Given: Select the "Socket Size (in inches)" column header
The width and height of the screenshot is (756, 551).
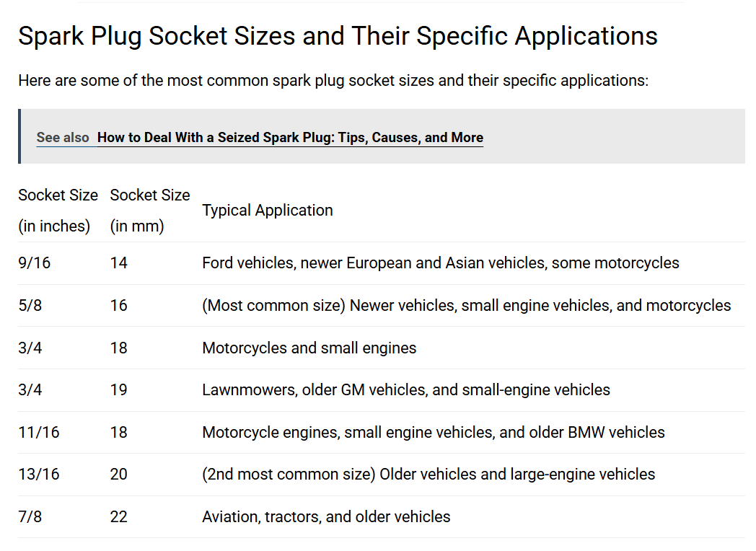Looking at the screenshot, I should click(58, 210).
